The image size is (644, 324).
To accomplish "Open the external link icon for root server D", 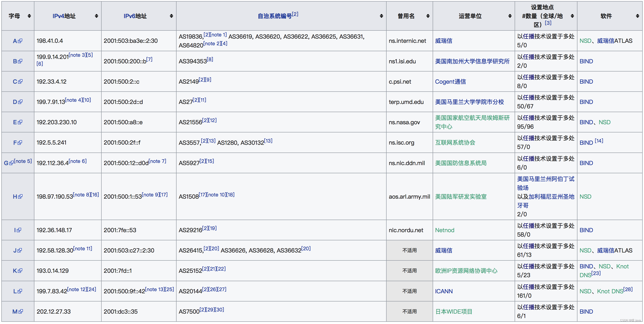I will pos(20,102).
